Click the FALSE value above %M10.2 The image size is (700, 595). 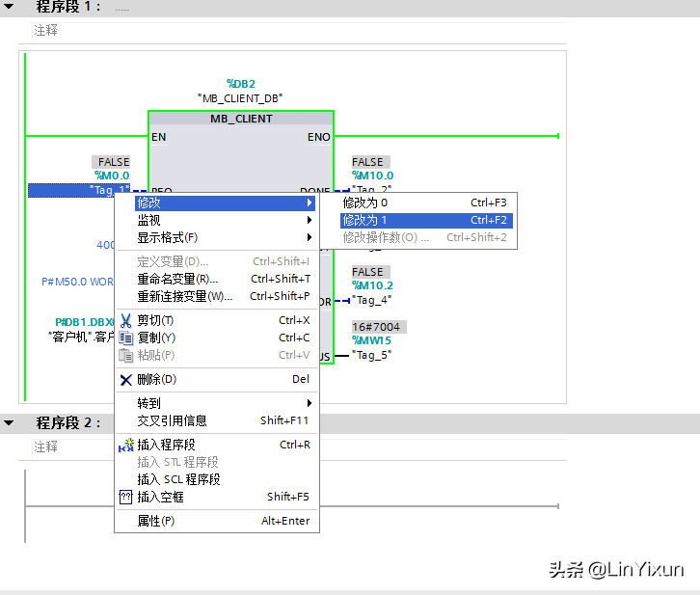click(370, 272)
